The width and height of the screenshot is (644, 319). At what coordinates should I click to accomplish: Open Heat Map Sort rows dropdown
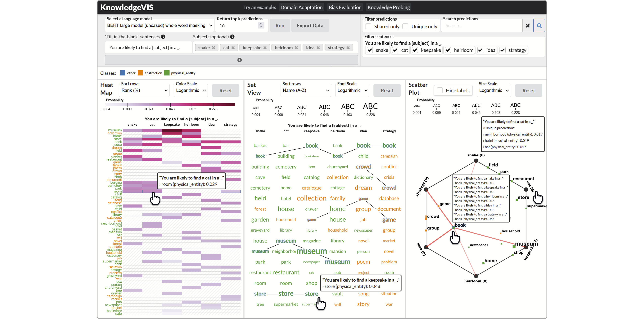pos(144,91)
